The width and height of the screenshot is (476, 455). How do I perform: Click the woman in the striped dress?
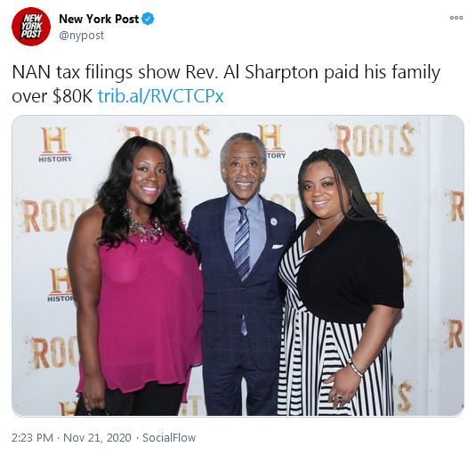[340, 282]
